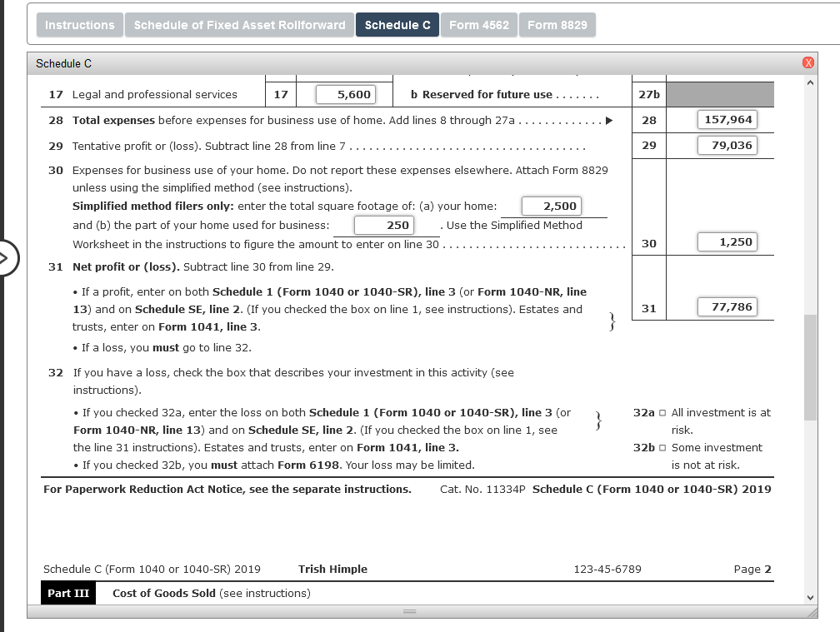Select the tentative profit field on line 29
The width and height of the screenshot is (840, 632).
(727, 145)
